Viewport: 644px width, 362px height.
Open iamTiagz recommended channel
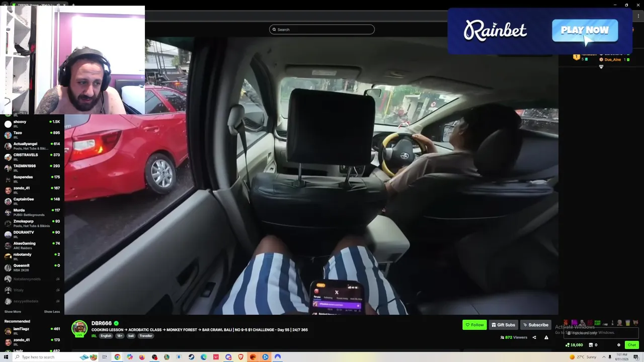click(x=32, y=330)
